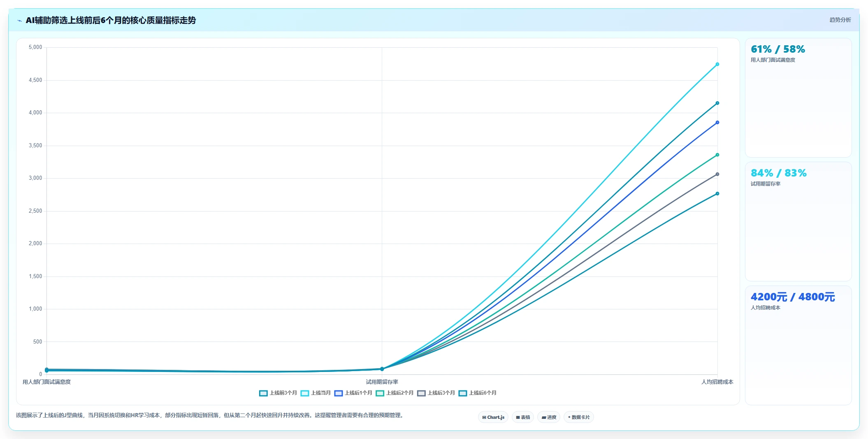
Task: Click the 上线后2个月 legend color box
Action: [x=380, y=393]
